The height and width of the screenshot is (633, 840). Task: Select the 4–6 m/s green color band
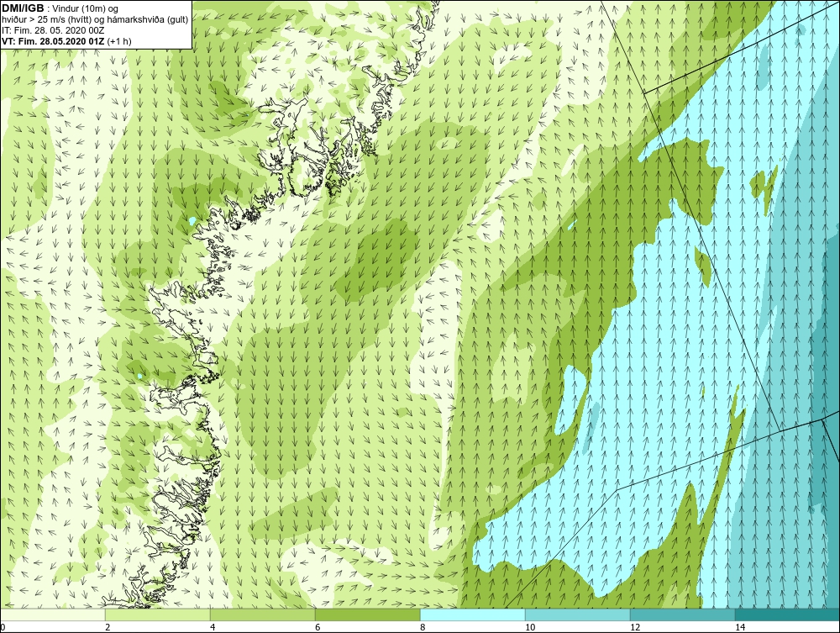(262, 615)
